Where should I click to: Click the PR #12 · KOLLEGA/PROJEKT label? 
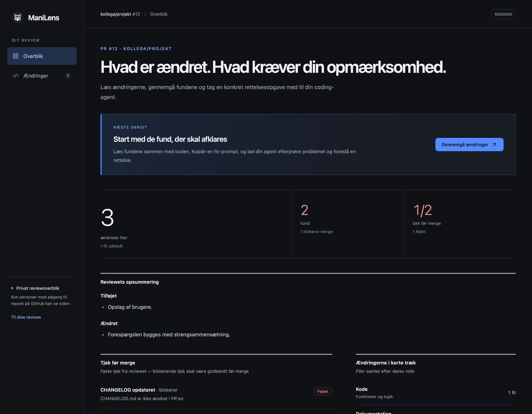click(x=136, y=49)
